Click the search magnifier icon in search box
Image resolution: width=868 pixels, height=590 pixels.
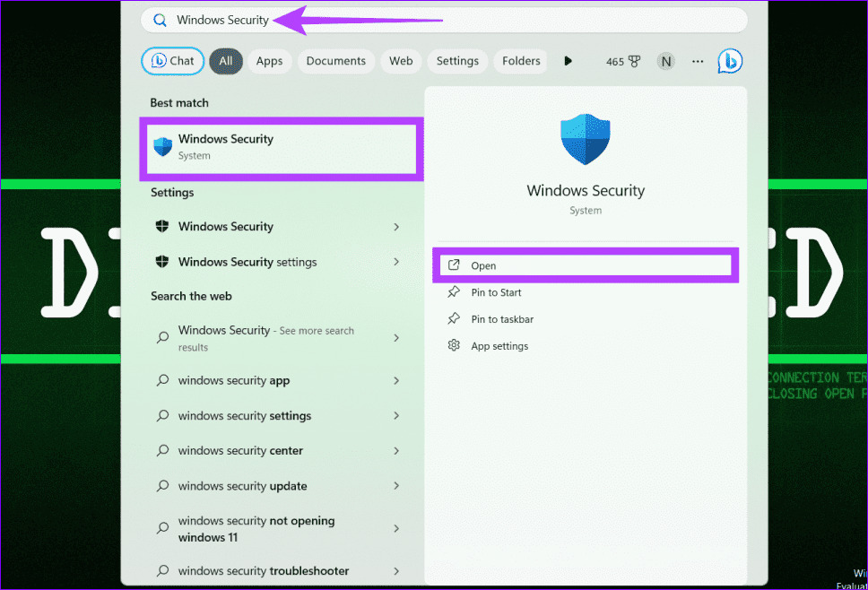160,21
